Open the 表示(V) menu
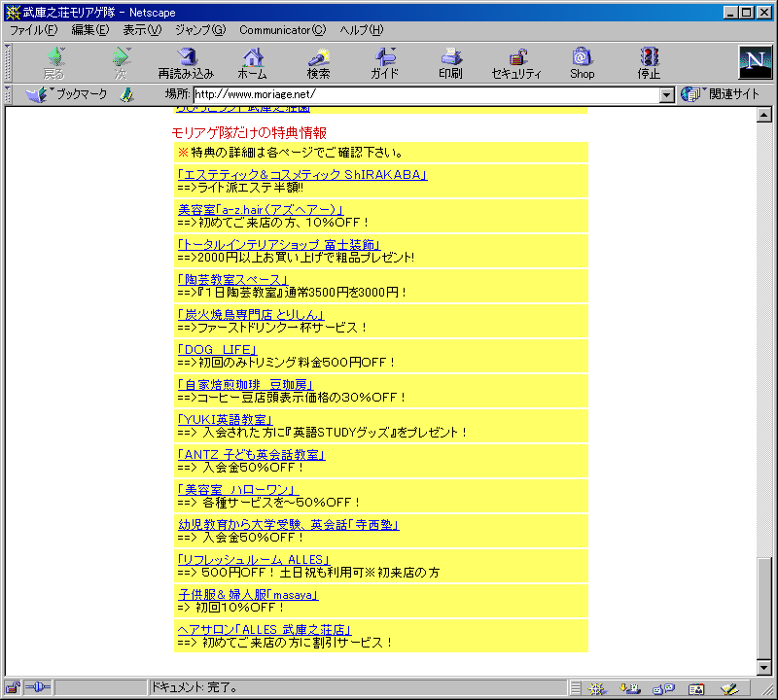 point(142,30)
